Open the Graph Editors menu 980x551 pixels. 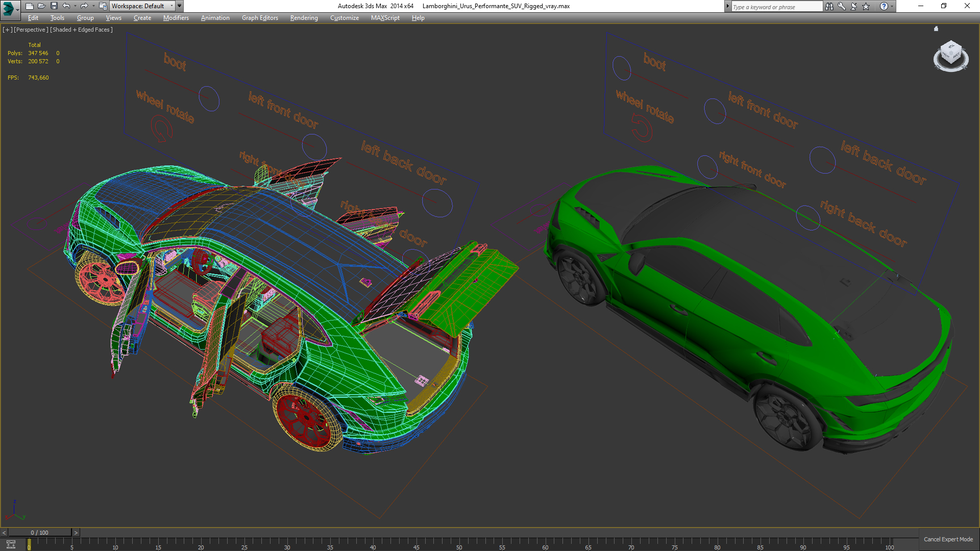pyautogui.click(x=260, y=18)
